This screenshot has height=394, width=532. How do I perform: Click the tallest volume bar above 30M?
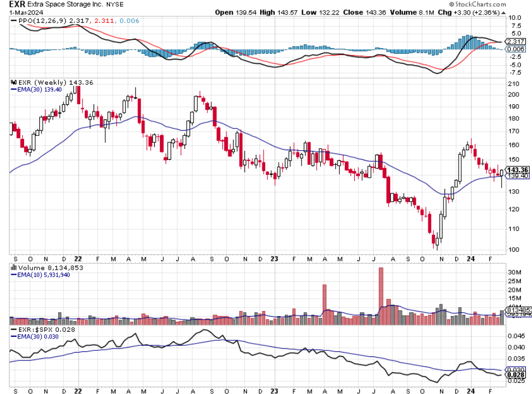[x=381, y=296]
